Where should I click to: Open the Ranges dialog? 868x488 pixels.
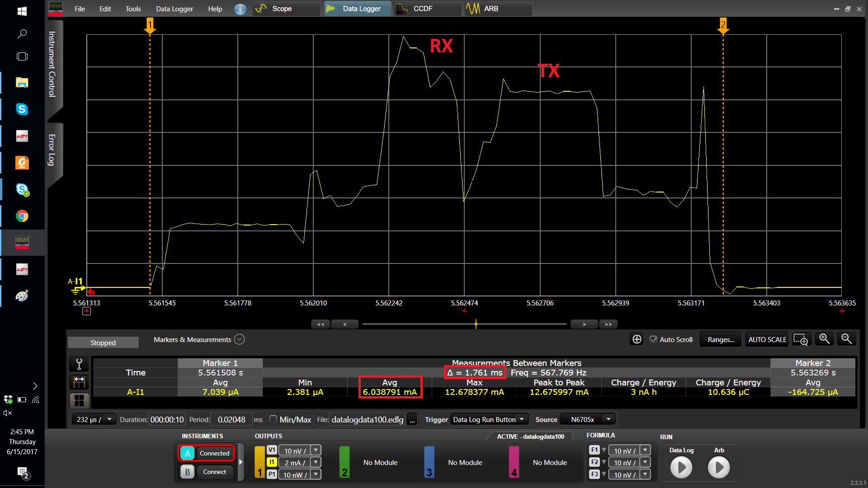tap(720, 339)
